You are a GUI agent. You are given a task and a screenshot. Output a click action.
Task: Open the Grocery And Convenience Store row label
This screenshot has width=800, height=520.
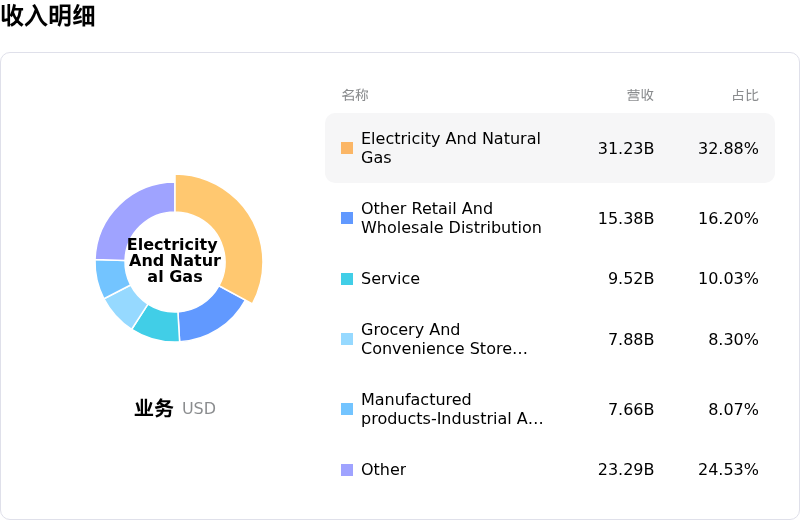click(x=443, y=339)
